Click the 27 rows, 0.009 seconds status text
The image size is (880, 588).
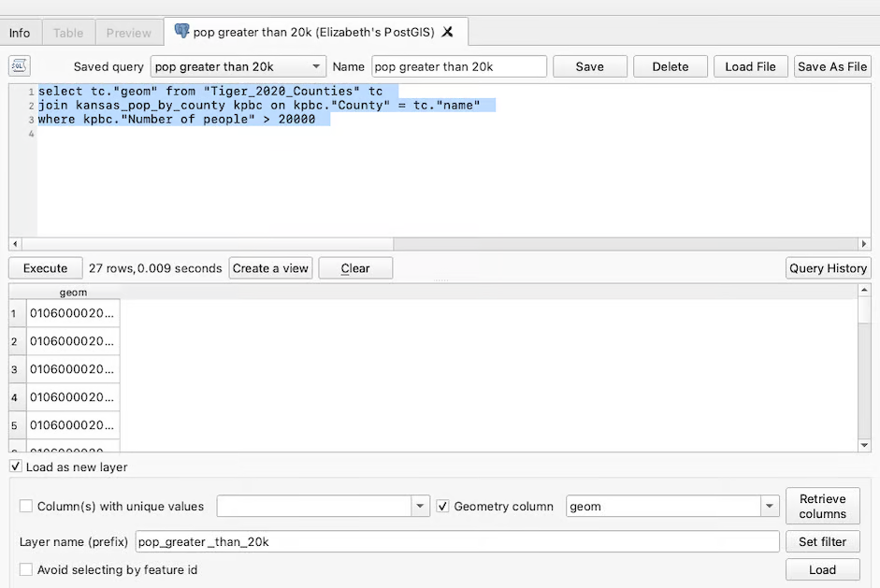[155, 268]
